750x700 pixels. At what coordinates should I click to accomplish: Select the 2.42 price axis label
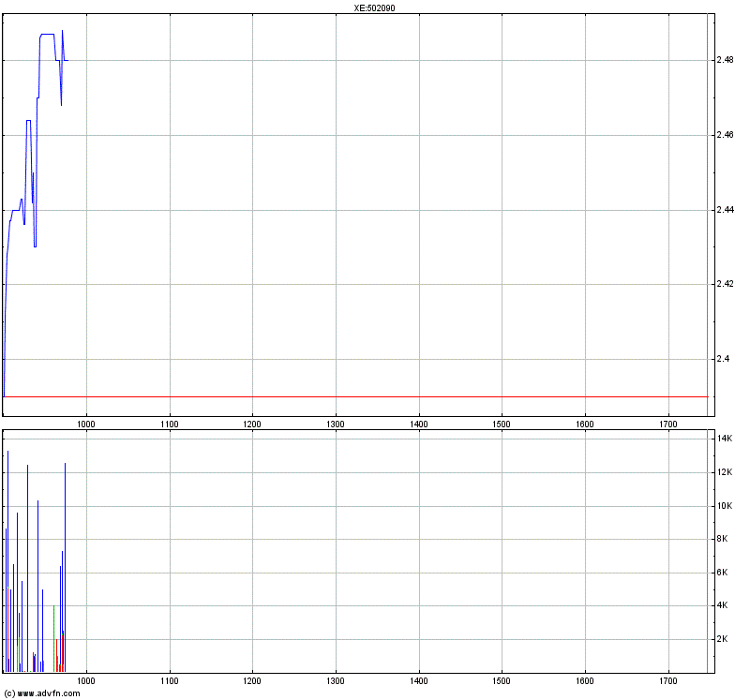point(725,284)
